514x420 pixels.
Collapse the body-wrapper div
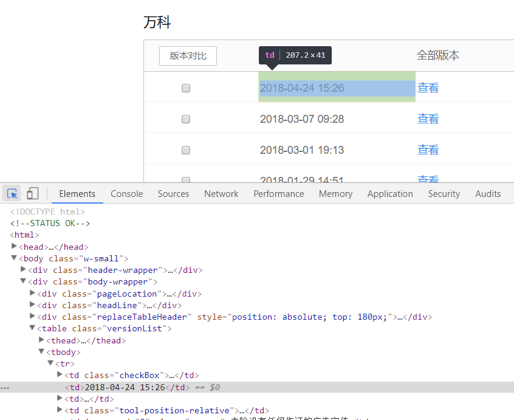click(23, 281)
